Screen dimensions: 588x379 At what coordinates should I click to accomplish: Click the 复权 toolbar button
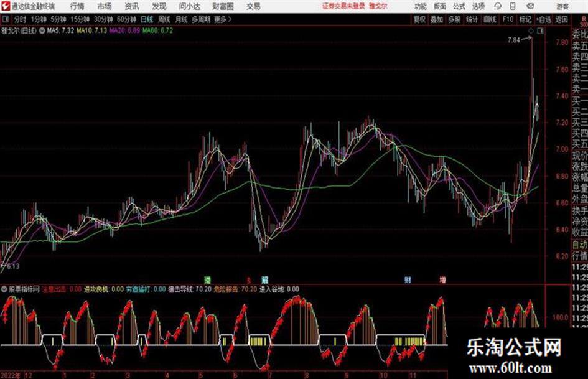419,19
